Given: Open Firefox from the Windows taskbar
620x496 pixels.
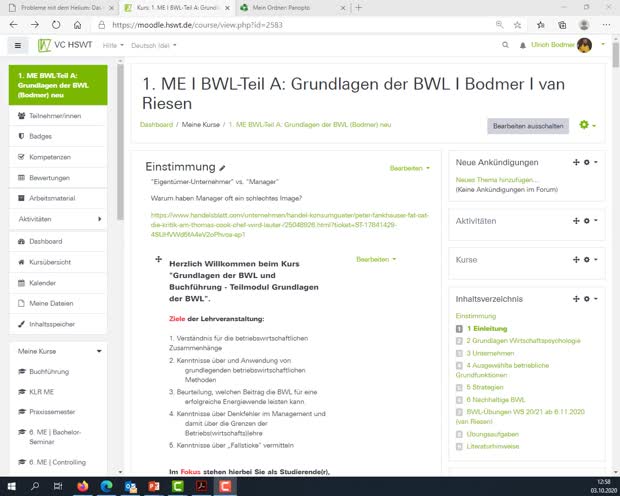Looking at the screenshot, I should click(x=81, y=486).
